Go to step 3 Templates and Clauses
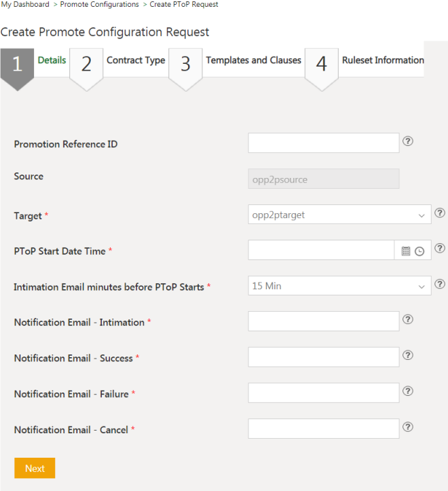448x491 pixels. pos(253,60)
